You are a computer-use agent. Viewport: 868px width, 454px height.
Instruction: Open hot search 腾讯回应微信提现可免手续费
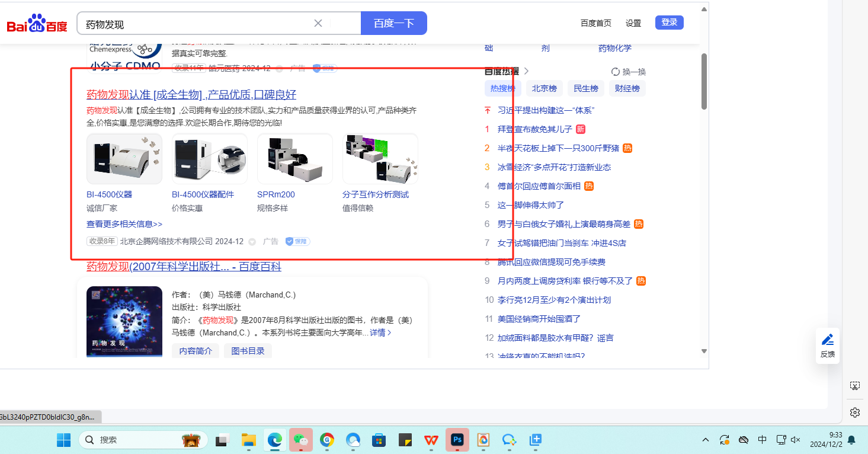[x=552, y=262]
